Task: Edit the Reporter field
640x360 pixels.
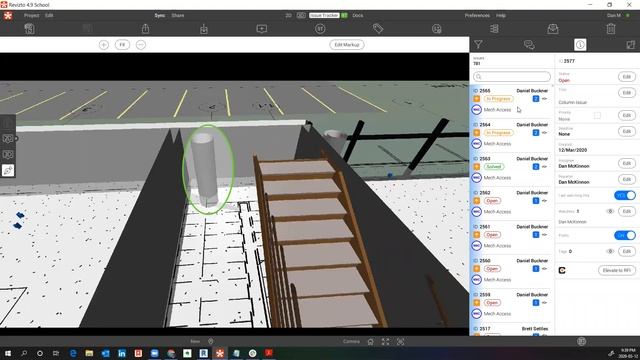Action: click(627, 179)
